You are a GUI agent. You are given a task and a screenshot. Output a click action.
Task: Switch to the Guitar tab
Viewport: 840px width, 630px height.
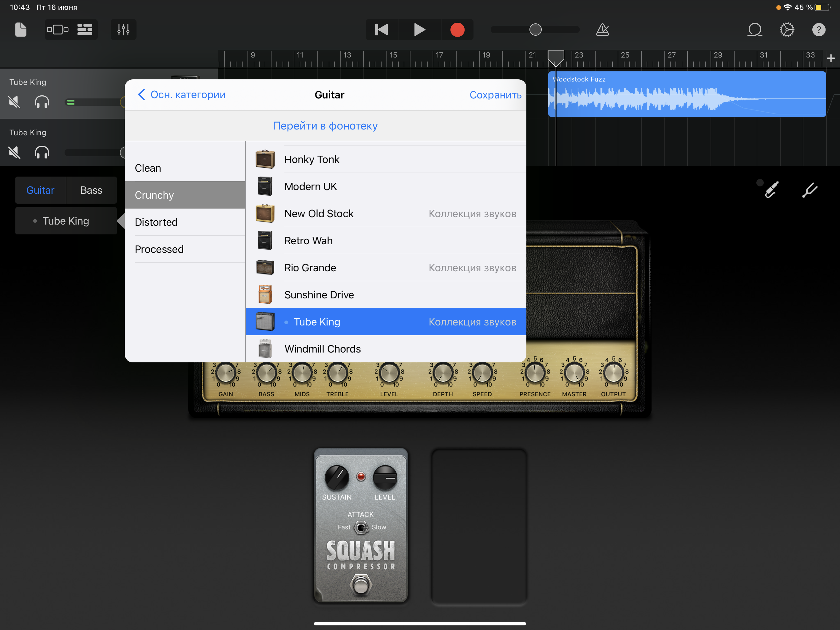[x=40, y=190]
